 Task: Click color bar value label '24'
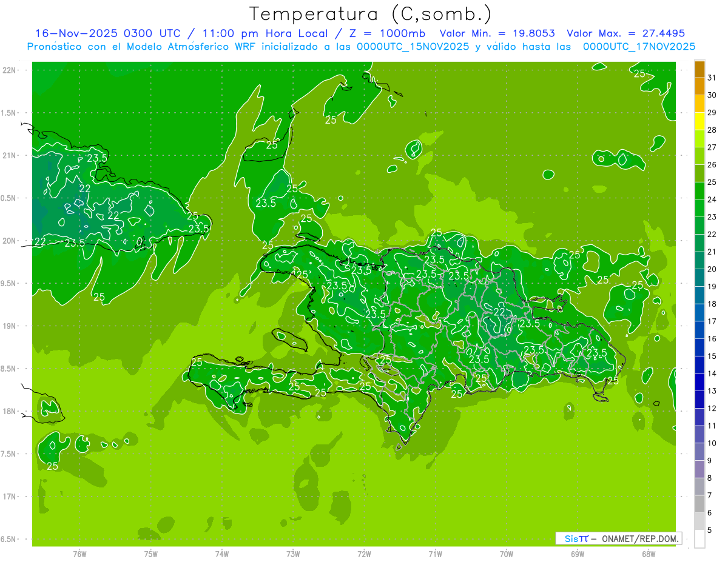click(x=712, y=199)
